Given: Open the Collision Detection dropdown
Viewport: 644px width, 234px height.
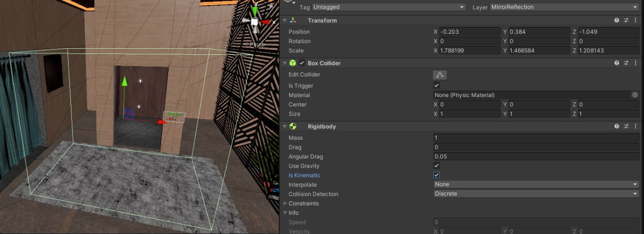Looking at the screenshot, I should [x=536, y=194].
